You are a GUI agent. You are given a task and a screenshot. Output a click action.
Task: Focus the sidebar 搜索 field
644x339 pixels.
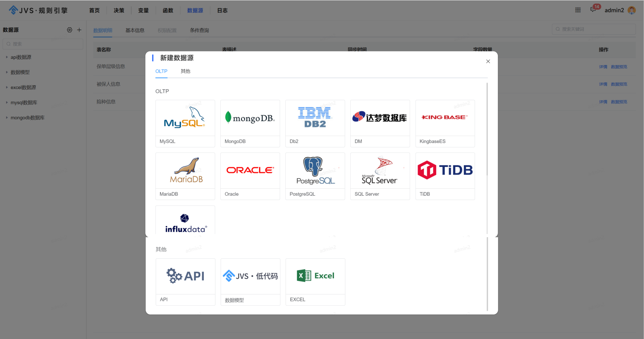tap(43, 44)
